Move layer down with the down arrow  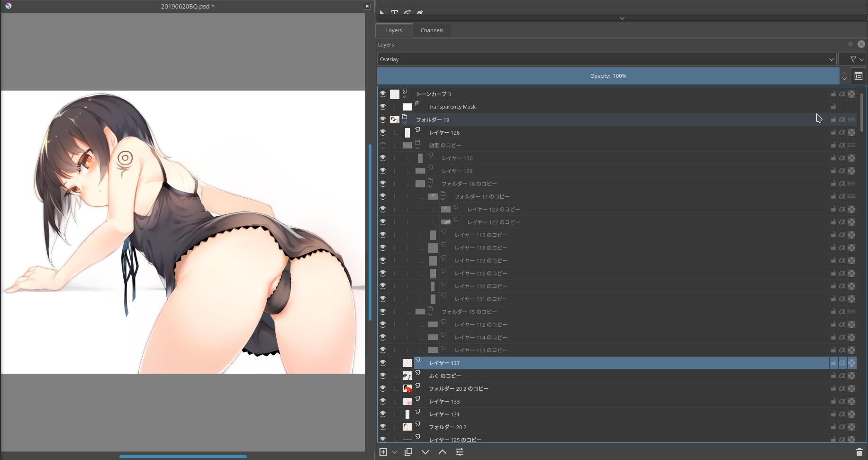click(425, 452)
